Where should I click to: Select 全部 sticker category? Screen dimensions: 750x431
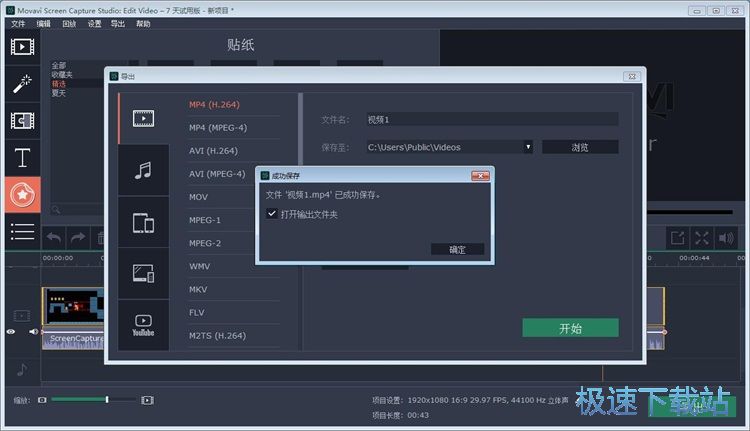[59, 66]
